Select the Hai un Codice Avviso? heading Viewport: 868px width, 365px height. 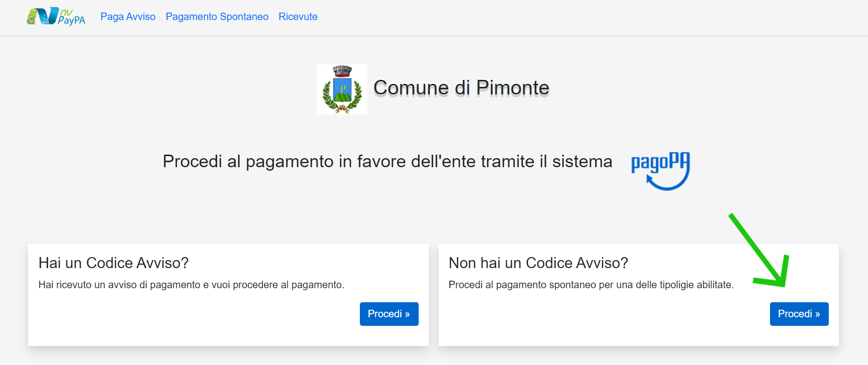pyautogui.click(x=114, y=263)
